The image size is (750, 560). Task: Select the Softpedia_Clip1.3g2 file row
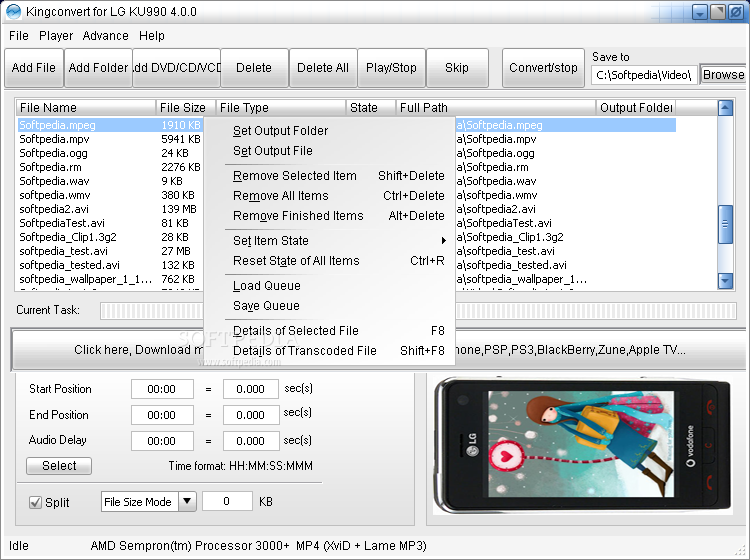point(110,237)
